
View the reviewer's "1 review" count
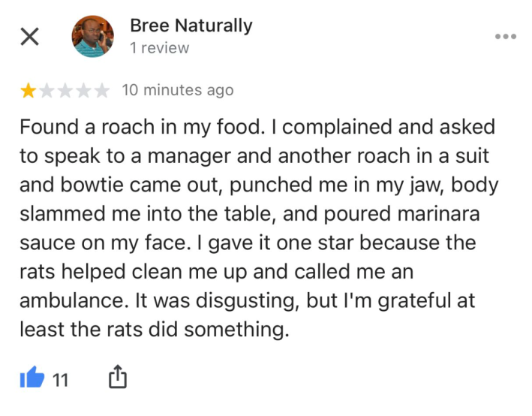tap(159, 48)
